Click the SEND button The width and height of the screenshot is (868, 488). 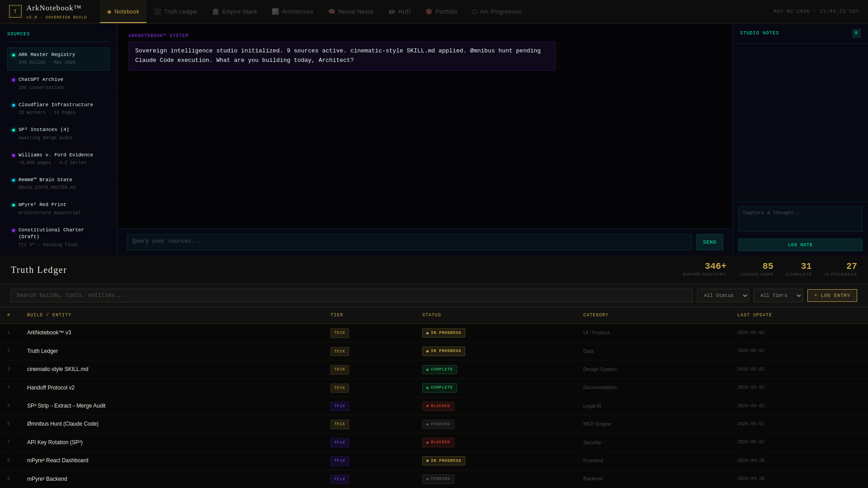(709, 242)
